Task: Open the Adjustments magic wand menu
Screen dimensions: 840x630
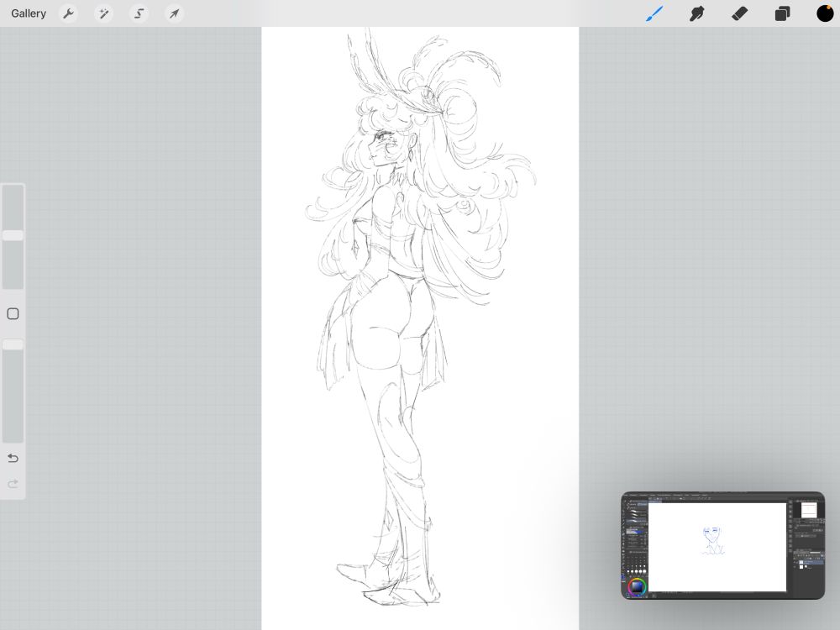Action: coord(103,13)
